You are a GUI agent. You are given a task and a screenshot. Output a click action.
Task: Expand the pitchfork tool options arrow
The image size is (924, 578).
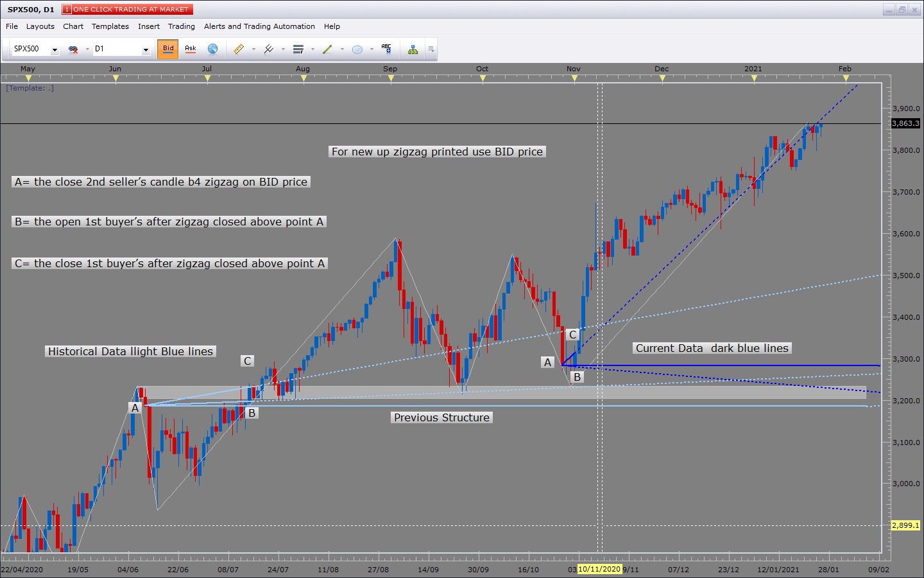283,49
